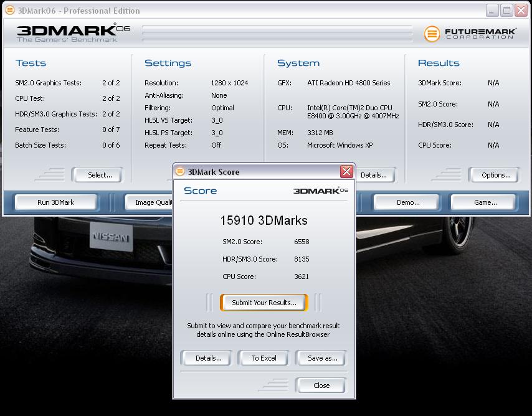Click the HLSL VS Target label
This screenshot has height=416, width=532.
168,120
